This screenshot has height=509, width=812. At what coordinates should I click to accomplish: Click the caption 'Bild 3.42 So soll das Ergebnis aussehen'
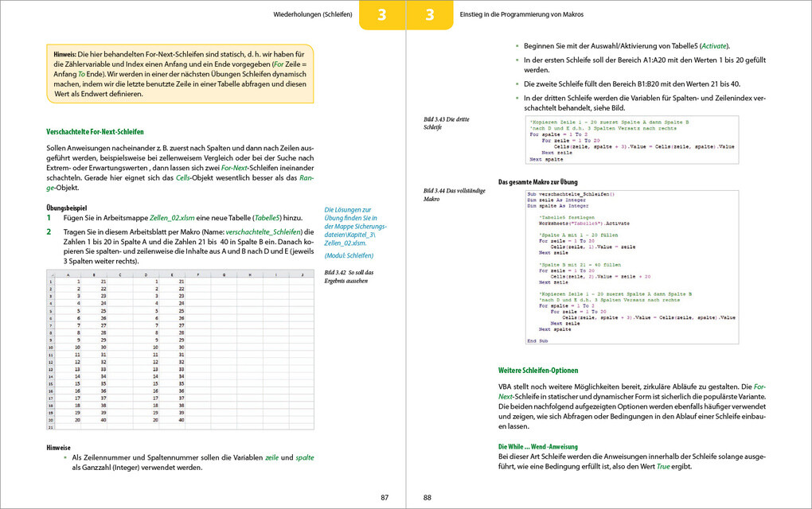(x=349, y=277)
